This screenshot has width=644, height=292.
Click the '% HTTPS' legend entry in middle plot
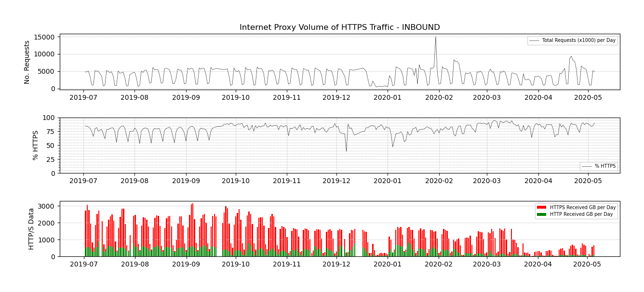click(599, 166)
